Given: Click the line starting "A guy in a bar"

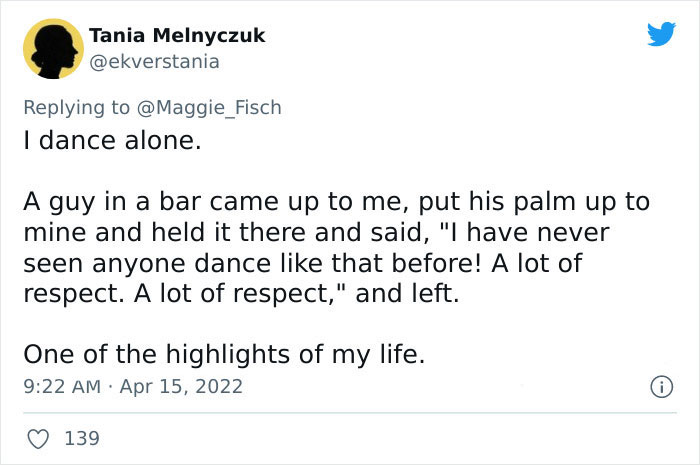Looking at the screenshot, I should point(336,202).
